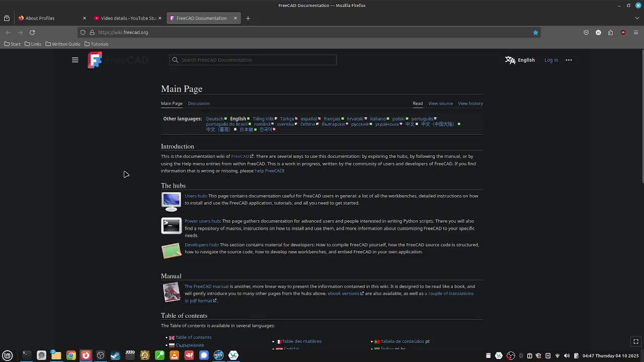The height and width of the screenshot is (362, 644).
Task: Click the Power users terminal thumbnail
Action: 171,226
